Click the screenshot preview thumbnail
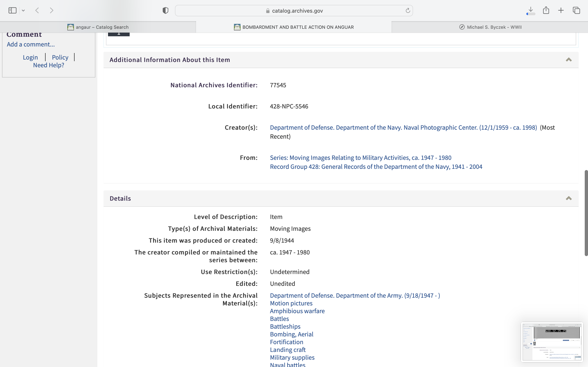588x367 pixels. [551, 342]
